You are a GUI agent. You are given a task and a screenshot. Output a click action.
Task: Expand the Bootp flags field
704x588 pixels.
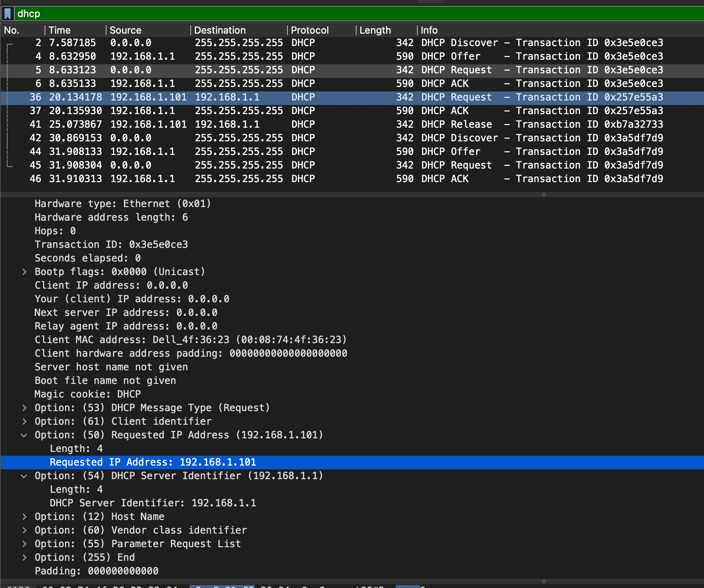point(24,272)
